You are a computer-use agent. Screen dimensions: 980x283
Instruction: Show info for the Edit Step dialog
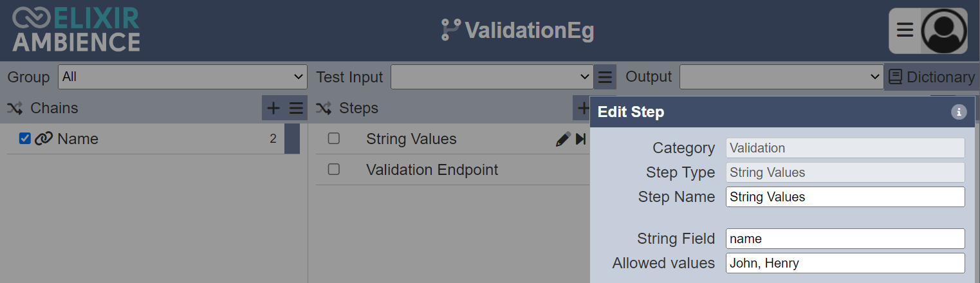958,112
